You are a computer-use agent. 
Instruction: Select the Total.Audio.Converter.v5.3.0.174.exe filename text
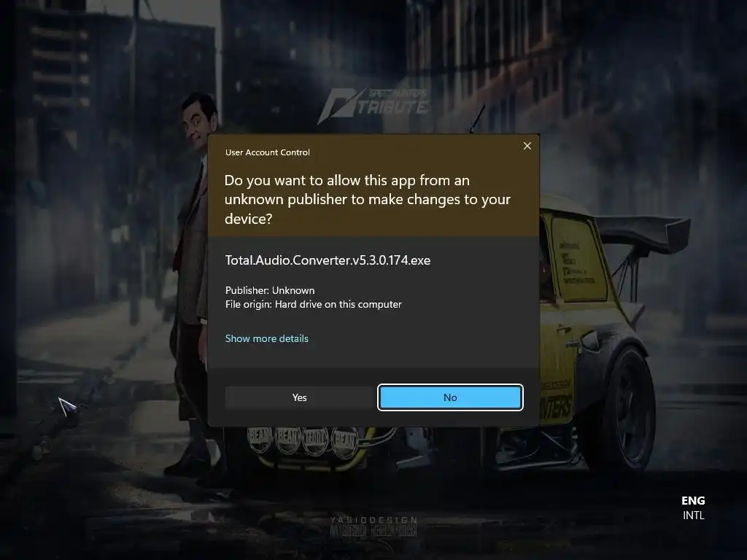pyautogui.click(x=328, y=260)
